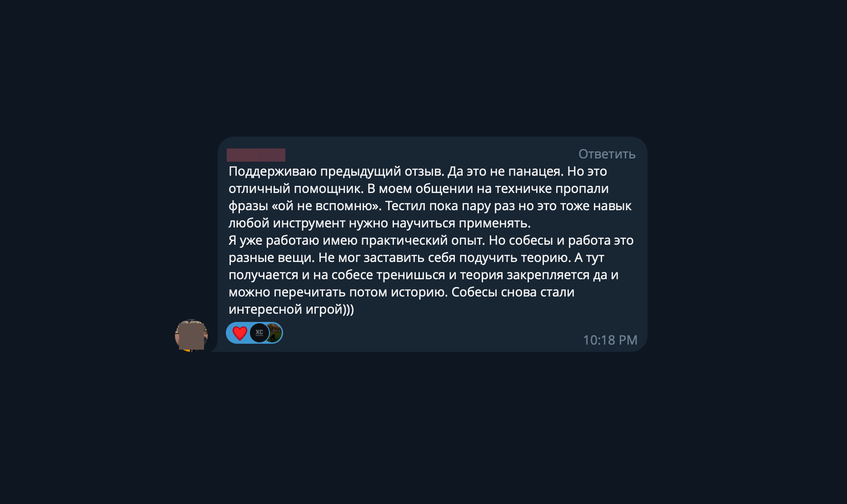Click the line starting with любой инструмент
The height and width of the screenshot is (504, 847).
pyautogui.click(x=379, y=223)
